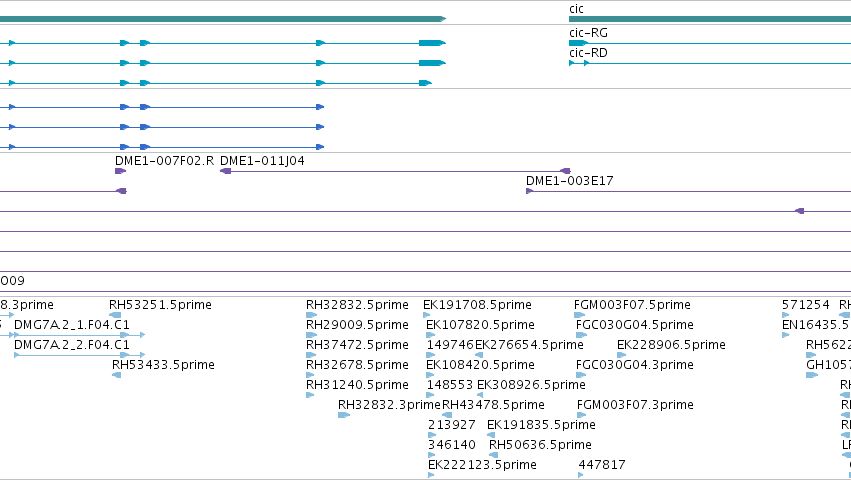This screenshot has height=480, width=851.
Task: Click the RH32832.3prime EST arrow
Action: [x=344, y=415]
